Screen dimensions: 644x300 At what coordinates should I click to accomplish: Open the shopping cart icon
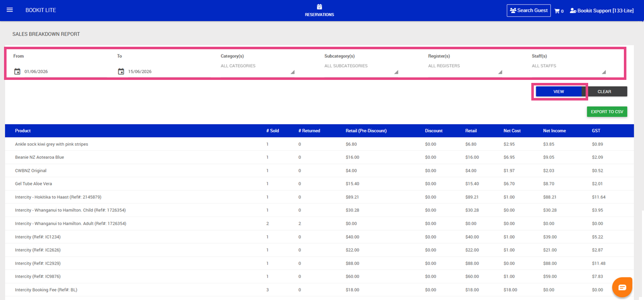point(557,11)
